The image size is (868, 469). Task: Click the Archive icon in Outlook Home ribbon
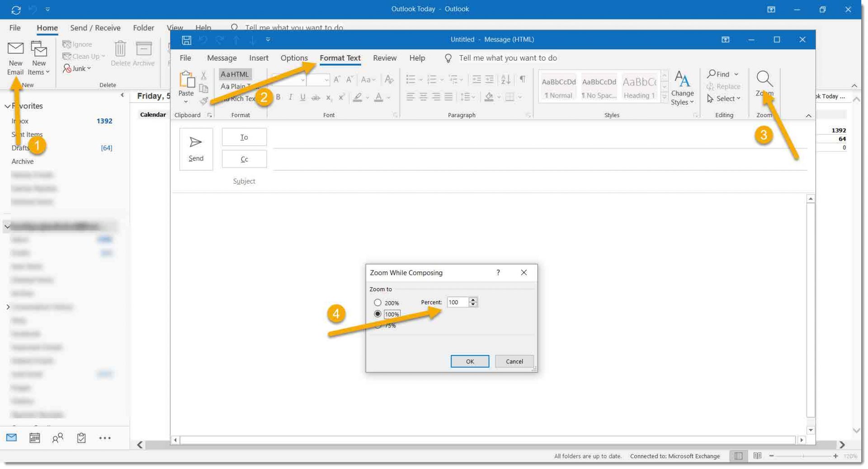tap(144, 54)
